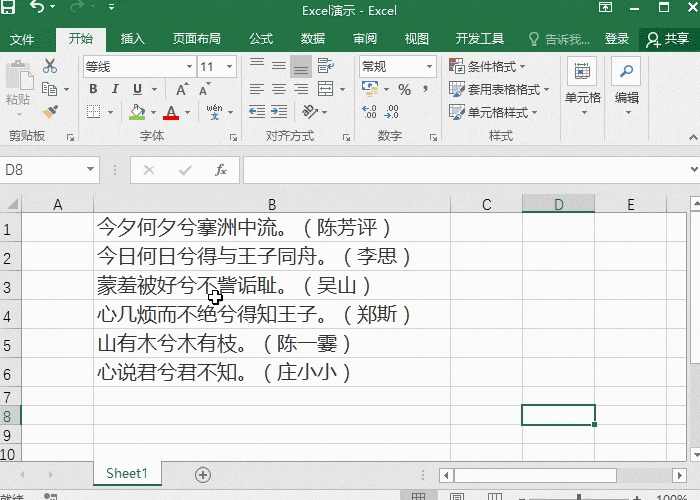The width and height of the screenshot is (700, 500).
Task: Open the font color dropdown arrow
Action: coord(188,112)
